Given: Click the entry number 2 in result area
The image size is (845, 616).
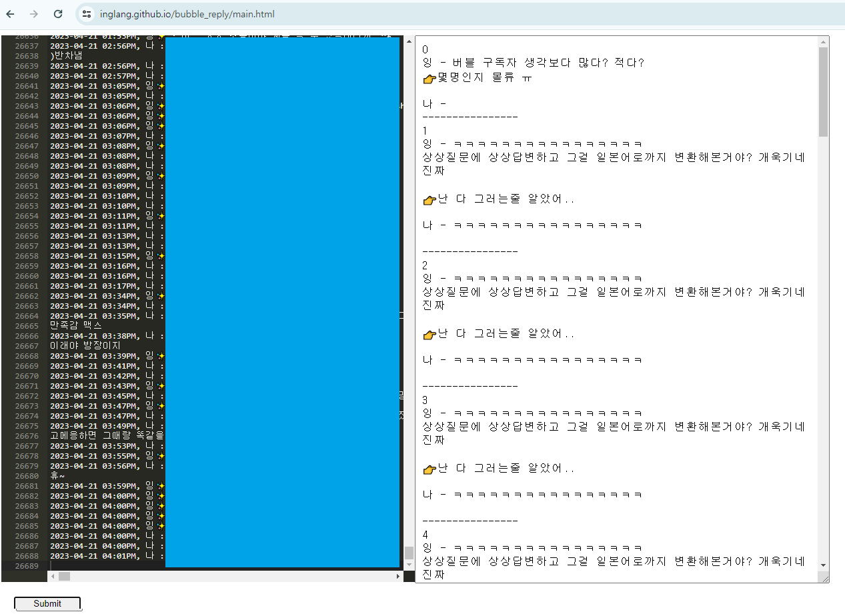Looking at the screenshot, I should [426, 265].
